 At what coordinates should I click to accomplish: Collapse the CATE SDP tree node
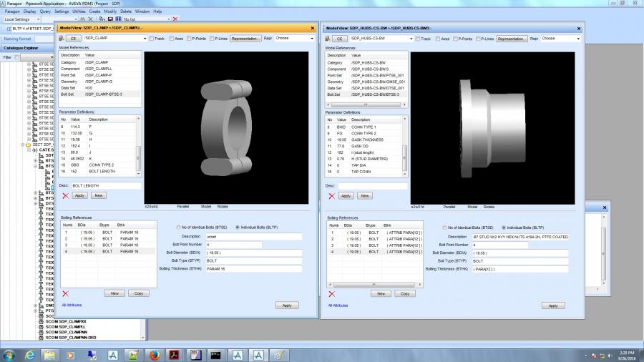(29, 150)
